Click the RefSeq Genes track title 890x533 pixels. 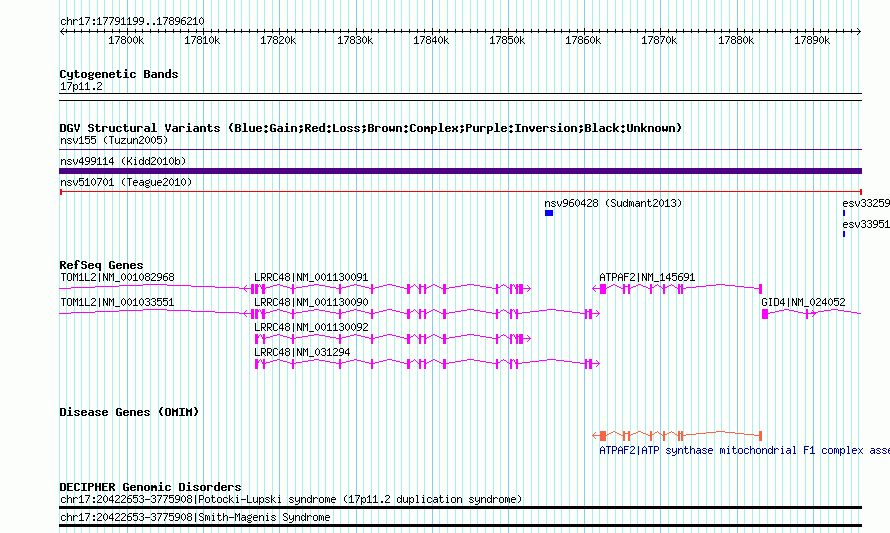coord(101,265)
